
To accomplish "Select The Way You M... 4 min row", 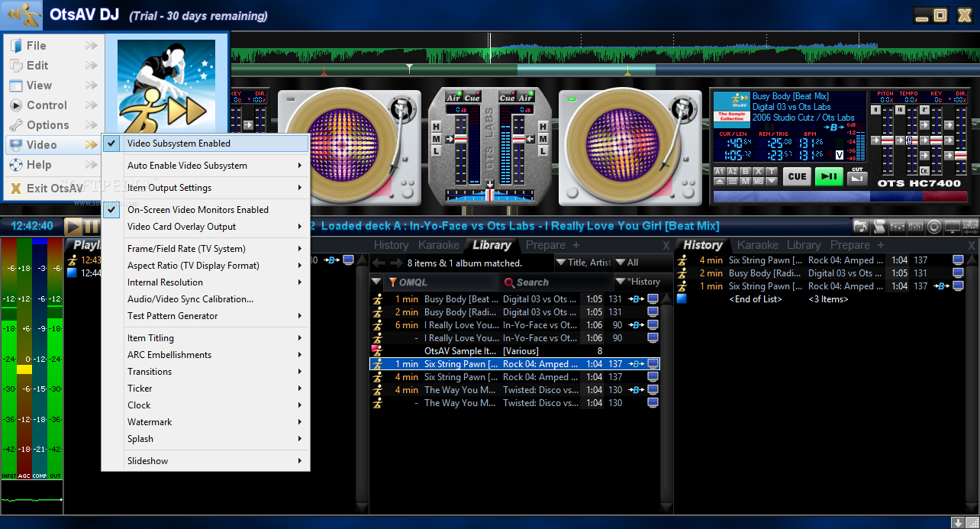I will coord(516,390).
